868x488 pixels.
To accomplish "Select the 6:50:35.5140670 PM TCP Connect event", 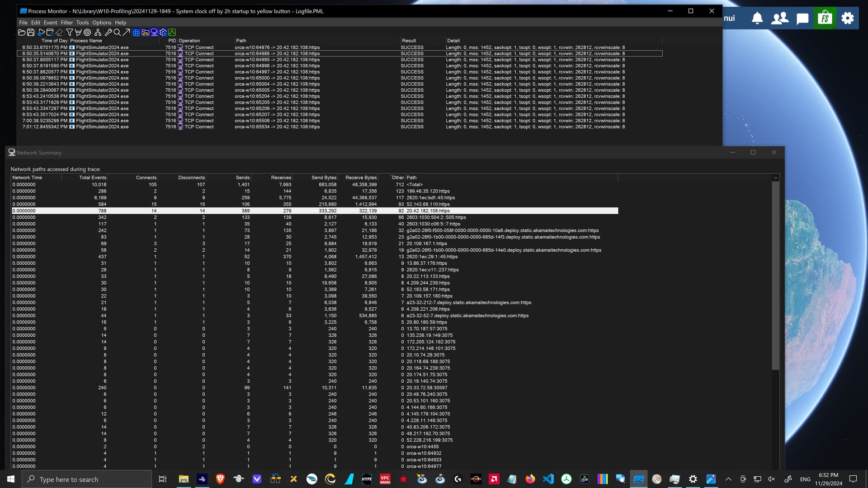I will [340, 53].
